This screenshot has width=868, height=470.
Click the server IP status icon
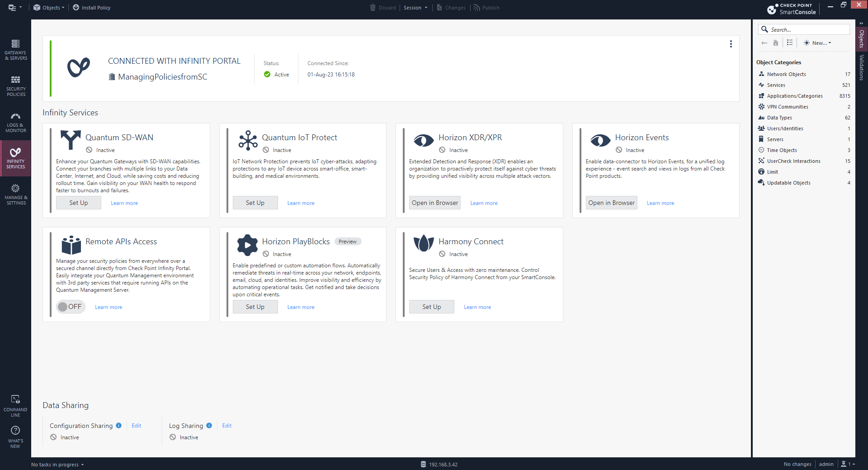[423, 464]
